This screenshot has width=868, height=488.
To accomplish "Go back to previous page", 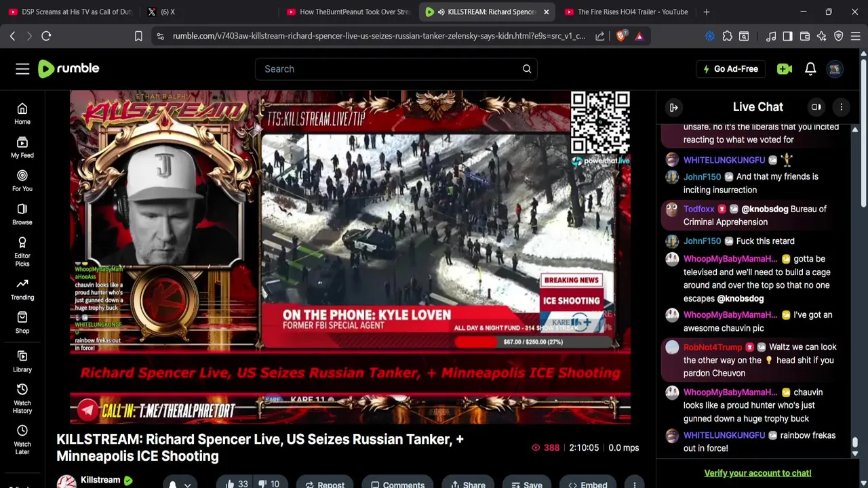I will coord(12,36).
